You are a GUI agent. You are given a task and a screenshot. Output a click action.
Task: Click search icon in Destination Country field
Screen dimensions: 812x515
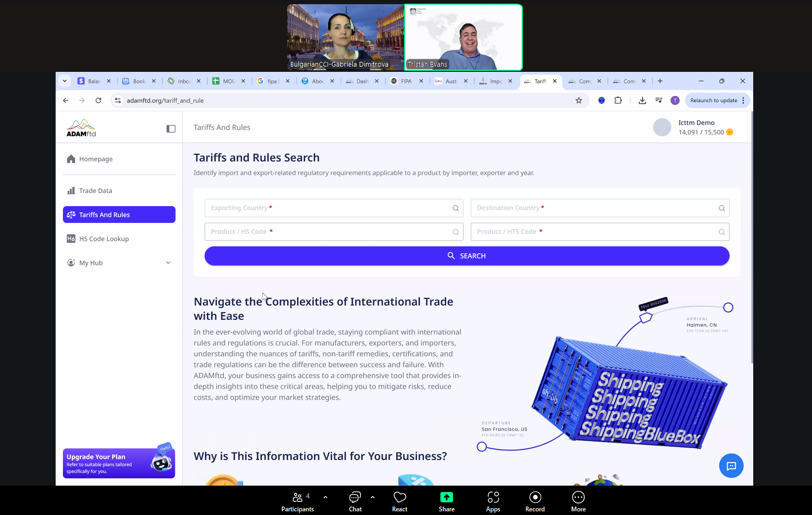pos(722,208)
